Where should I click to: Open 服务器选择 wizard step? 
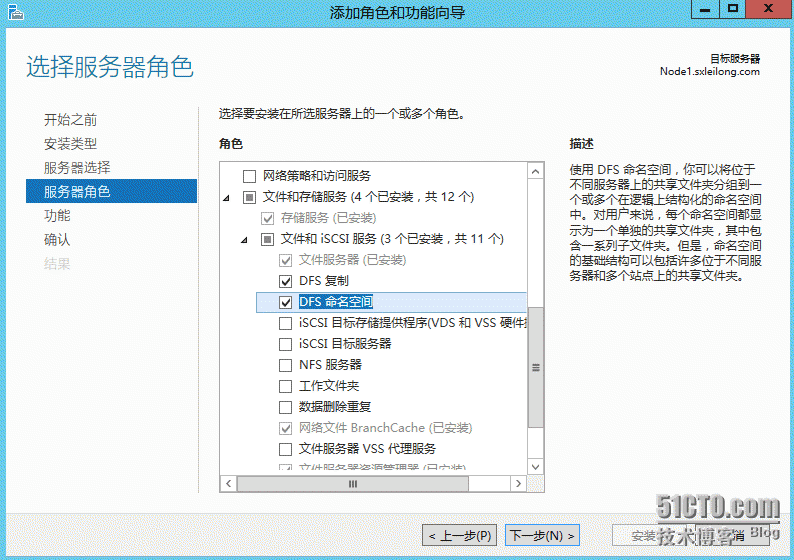click(x=77, y=168)
